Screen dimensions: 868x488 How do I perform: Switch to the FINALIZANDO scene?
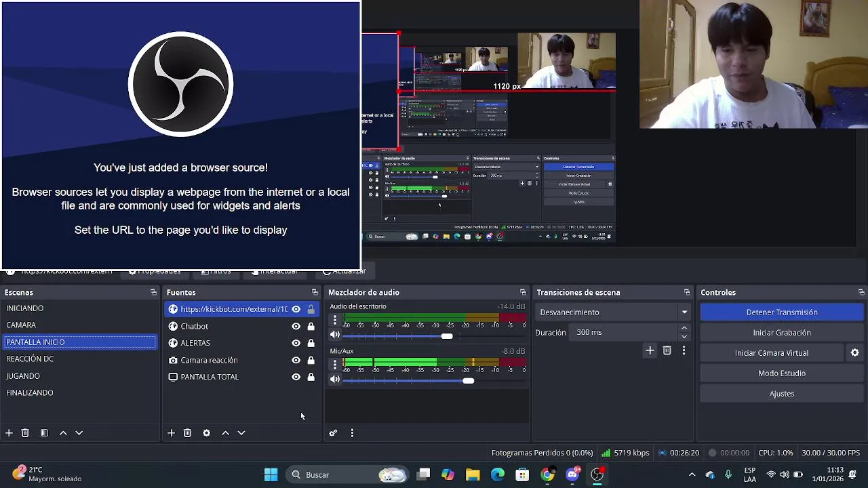pos(80,393)
